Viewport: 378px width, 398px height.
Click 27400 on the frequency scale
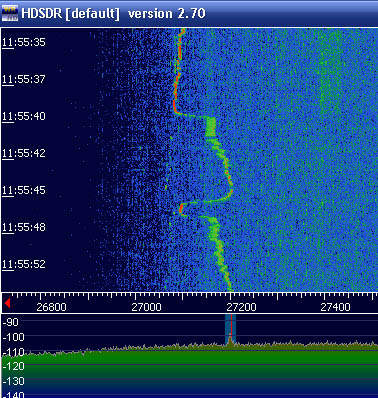335,307
